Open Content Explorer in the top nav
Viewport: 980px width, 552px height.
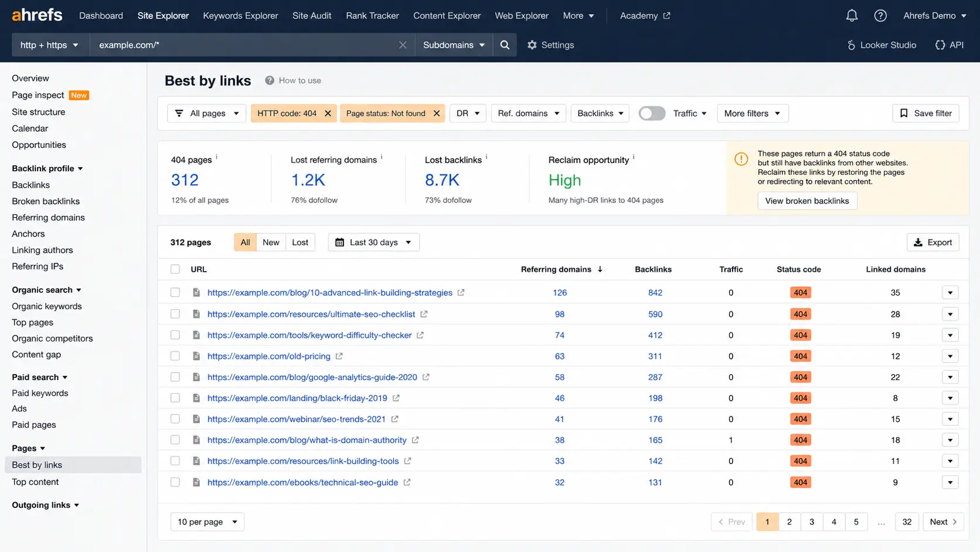pos(447,16)
